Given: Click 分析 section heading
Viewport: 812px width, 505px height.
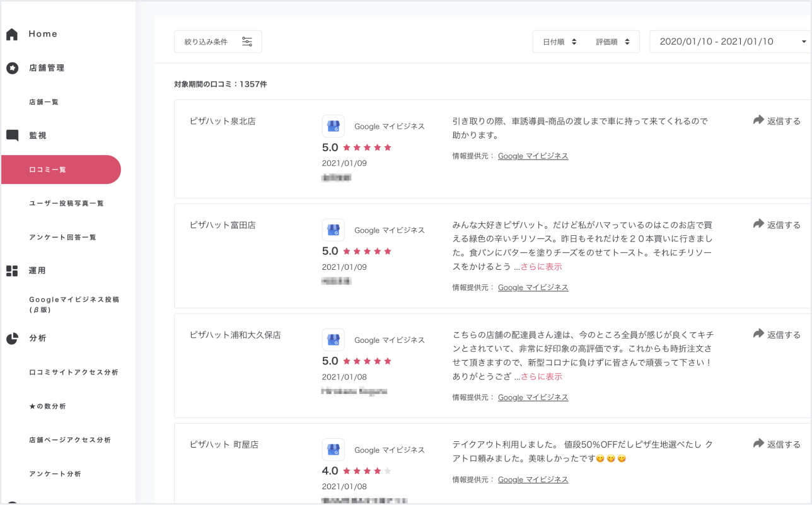Looking at the screenshot, I should point(38,339).
